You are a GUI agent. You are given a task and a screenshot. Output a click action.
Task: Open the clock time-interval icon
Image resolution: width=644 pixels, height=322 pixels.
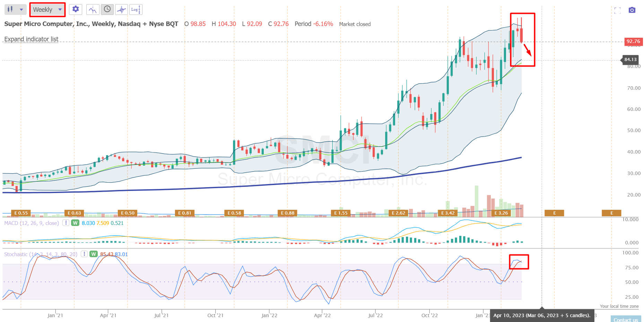pos(107,9)
